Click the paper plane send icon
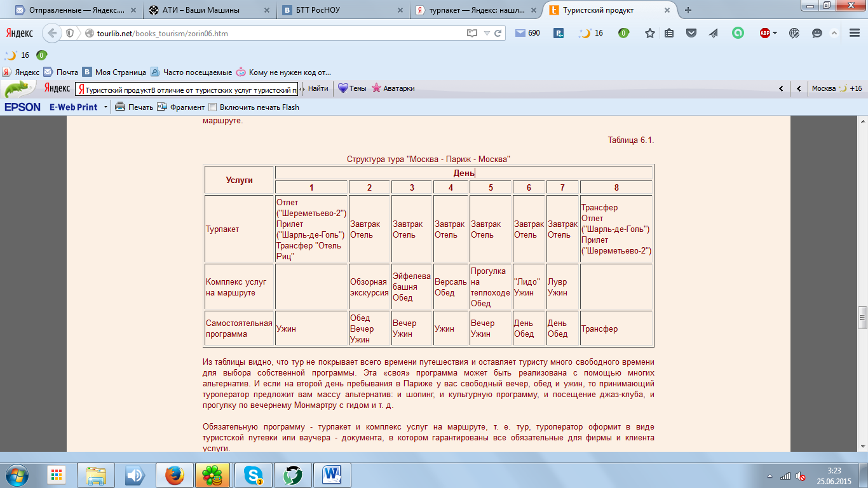 (x=714, y=33)
